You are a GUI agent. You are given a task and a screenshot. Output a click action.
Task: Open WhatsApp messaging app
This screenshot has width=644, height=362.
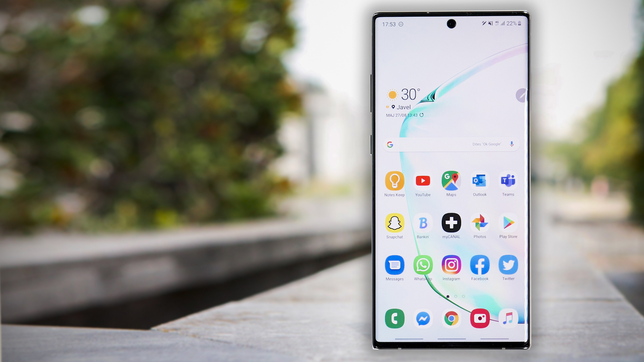422,264
